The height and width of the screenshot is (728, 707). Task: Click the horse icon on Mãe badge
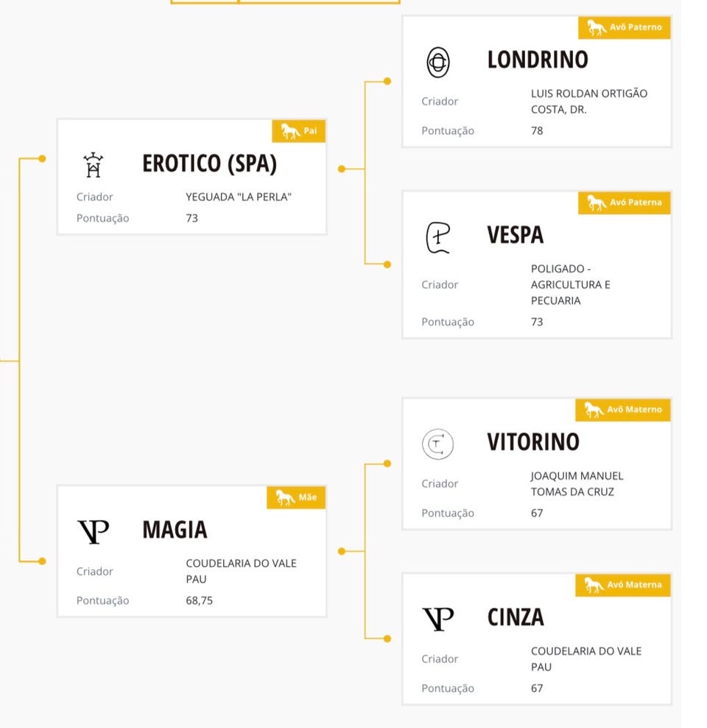click(x=285, y=498)
